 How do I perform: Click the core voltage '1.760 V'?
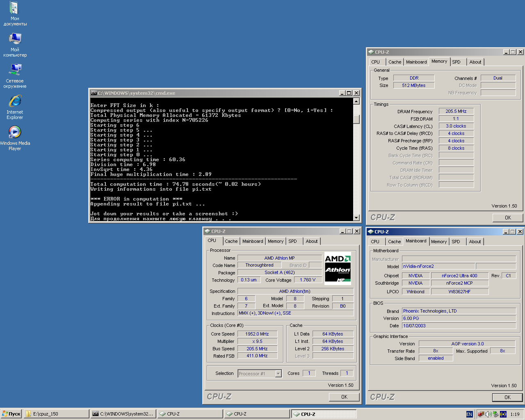click(x=308, y=280)
